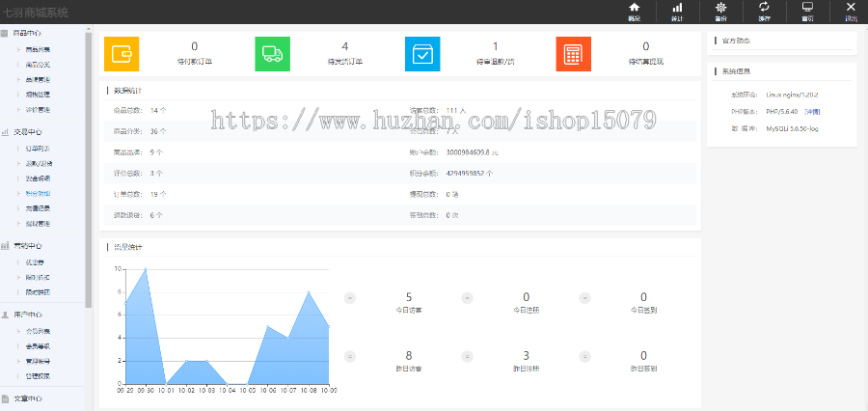Open 优惠券 in the sidebar
The width and height of the screenshot is (868, 411).
coord(35,262)
